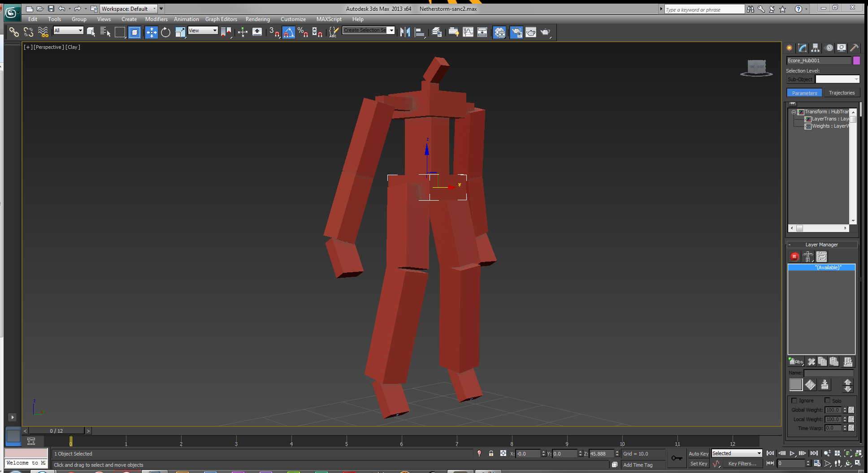This screenshot has width=868, height=473.
Task: Open the Material Editor icon
Action: point(499,32)
